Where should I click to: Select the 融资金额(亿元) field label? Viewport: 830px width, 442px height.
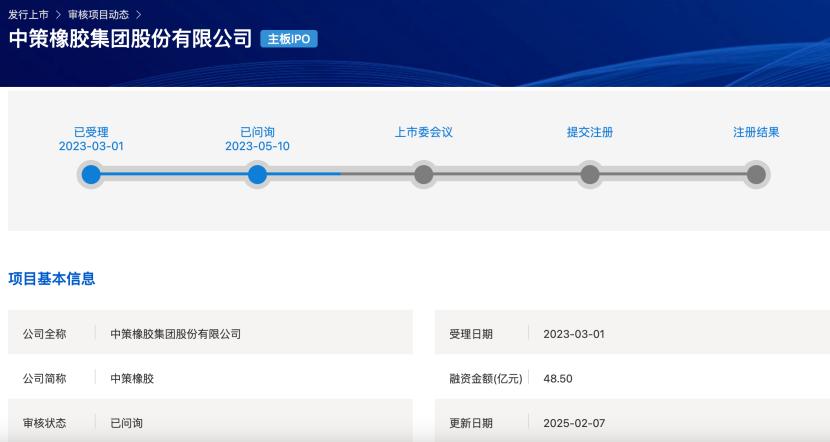[x=486, y=378]
